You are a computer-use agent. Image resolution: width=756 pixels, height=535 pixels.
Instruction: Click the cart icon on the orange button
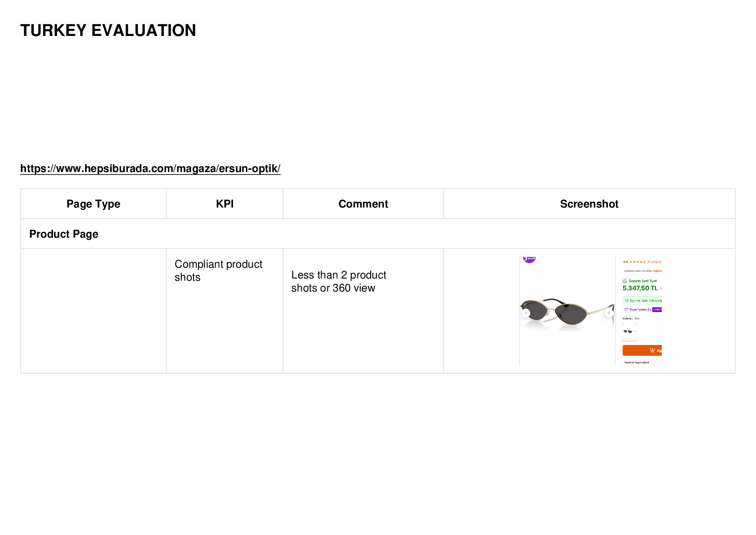click(652, 350)
